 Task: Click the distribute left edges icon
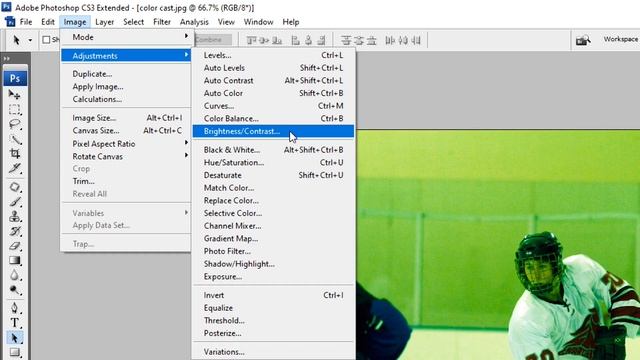pos(390,40)
